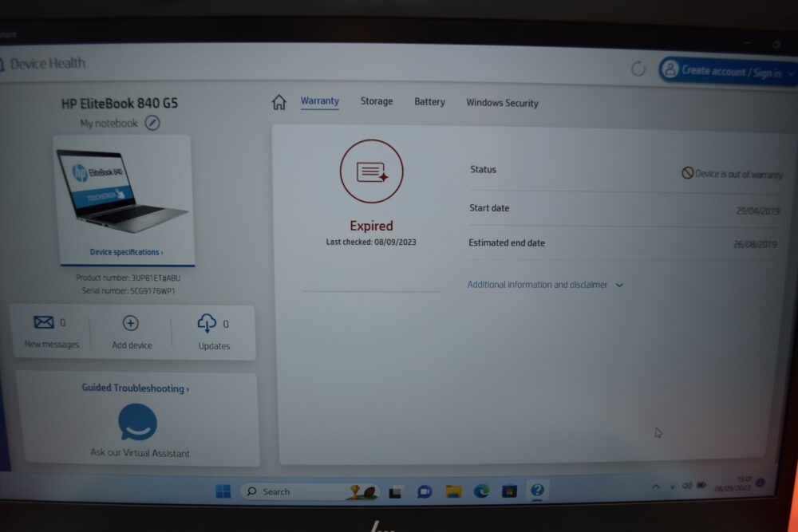Select Serial number 5CG9176WP1 text
Screen dimensions: 798x532
pyautogui.click(x=128, y=291)
